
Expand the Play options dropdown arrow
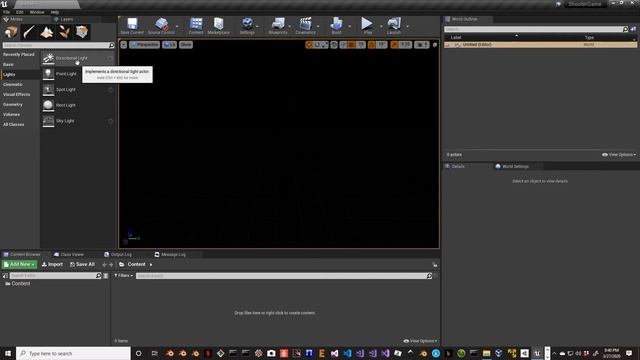(x=382, y=27)
